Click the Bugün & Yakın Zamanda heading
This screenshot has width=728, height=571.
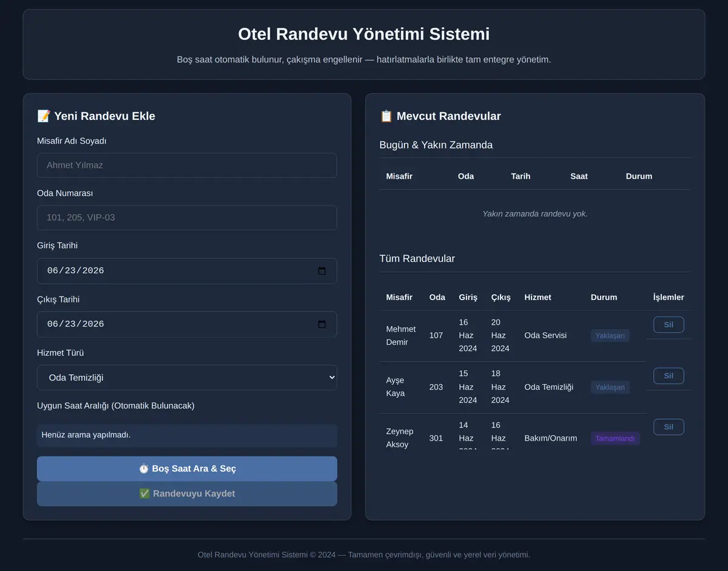click(x=436, y=145)
